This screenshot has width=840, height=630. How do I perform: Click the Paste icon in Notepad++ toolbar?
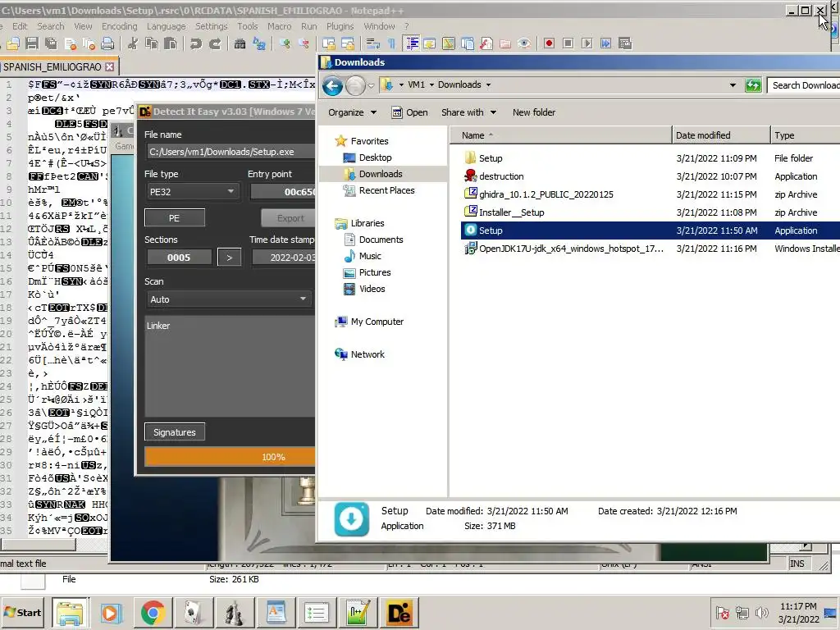click(x=171, y=43)
